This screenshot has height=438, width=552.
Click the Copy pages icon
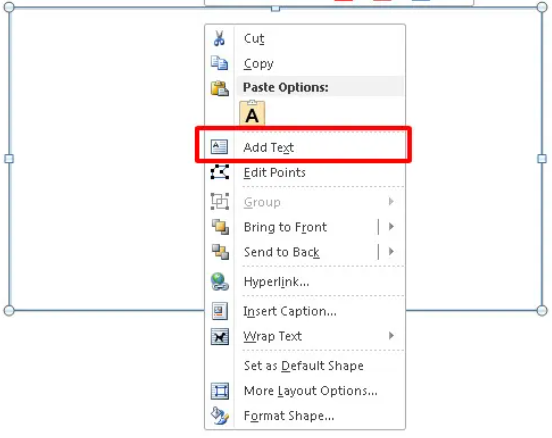pos(219,63)
